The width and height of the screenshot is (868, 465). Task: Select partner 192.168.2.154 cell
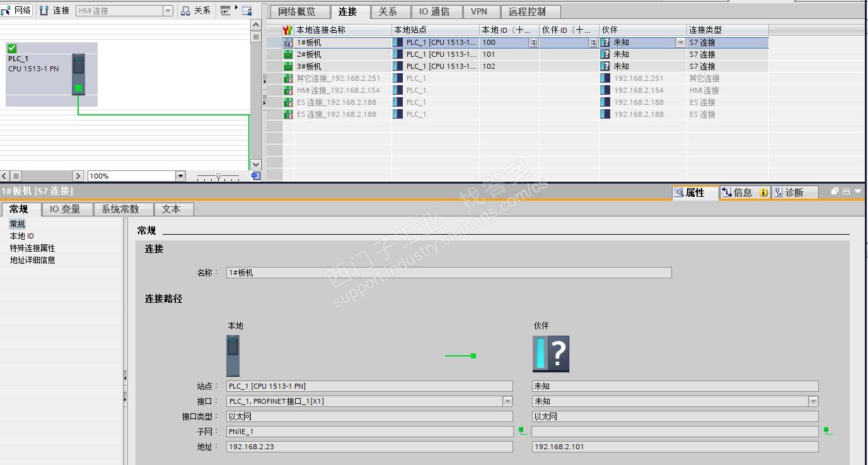pos(643,90)
